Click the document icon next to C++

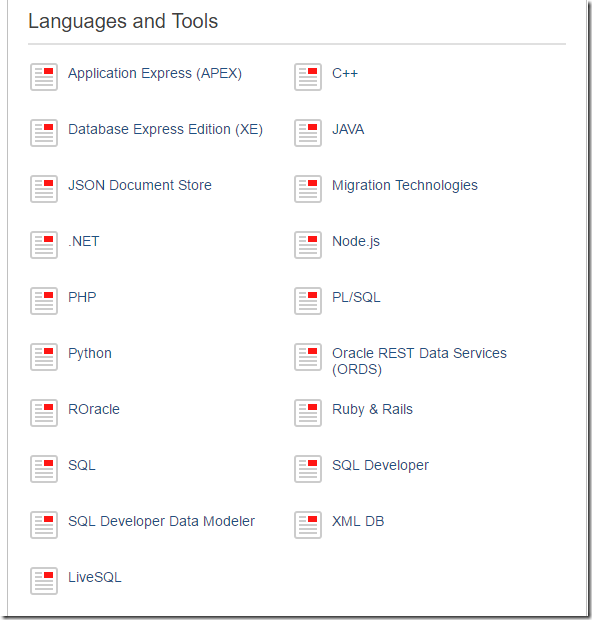pos(308,77)
